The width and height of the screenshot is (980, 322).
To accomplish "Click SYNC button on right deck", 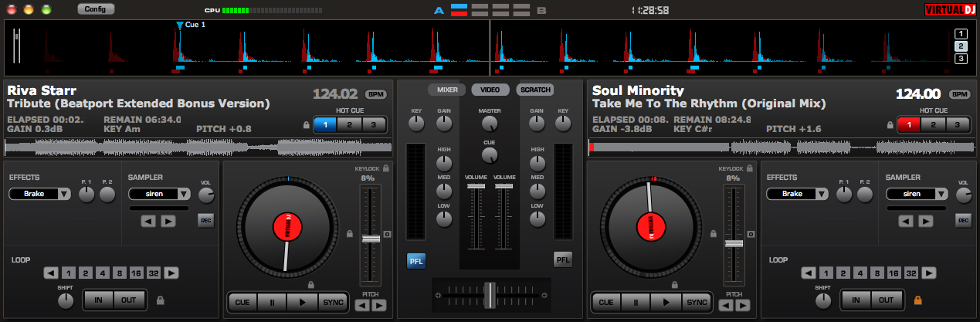I will point(696,302).
